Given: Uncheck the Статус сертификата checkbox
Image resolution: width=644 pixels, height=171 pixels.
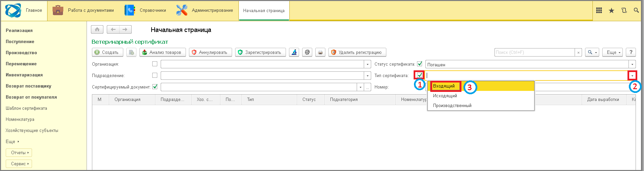Looking at the screenshot, I should point(420,64).
